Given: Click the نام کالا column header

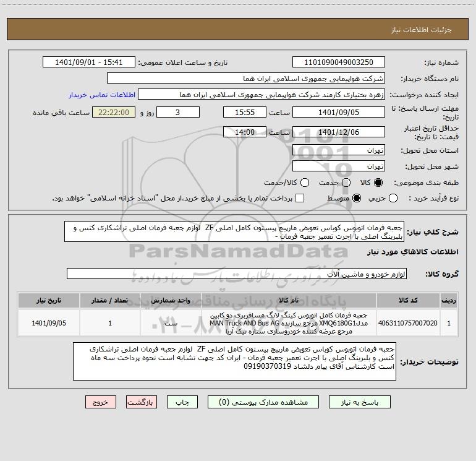Looking at the screenshot, I should [289, 300].
